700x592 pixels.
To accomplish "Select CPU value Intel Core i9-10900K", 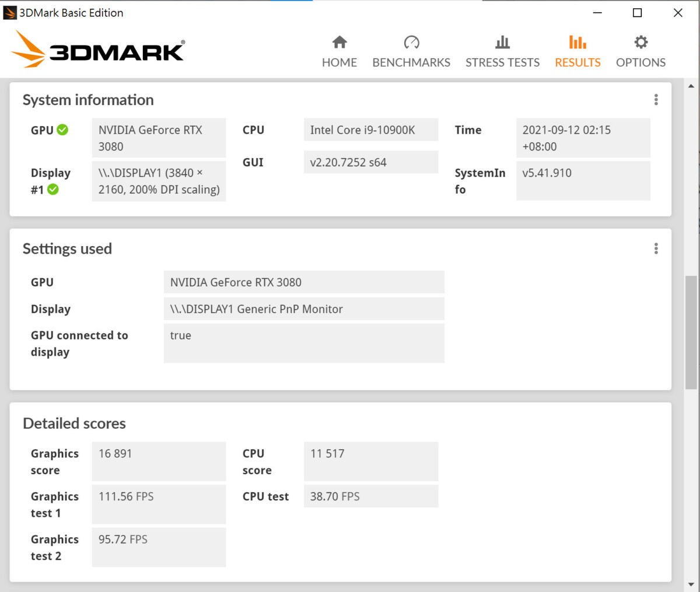I will coord(371,130).
